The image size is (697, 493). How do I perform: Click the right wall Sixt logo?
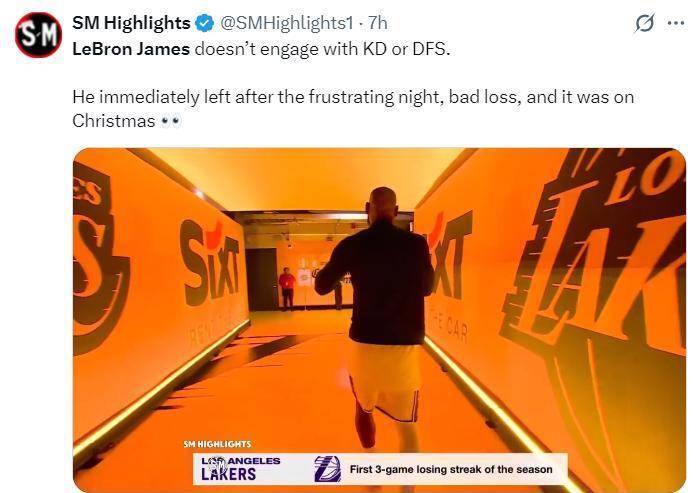click(x=449, y=255)
